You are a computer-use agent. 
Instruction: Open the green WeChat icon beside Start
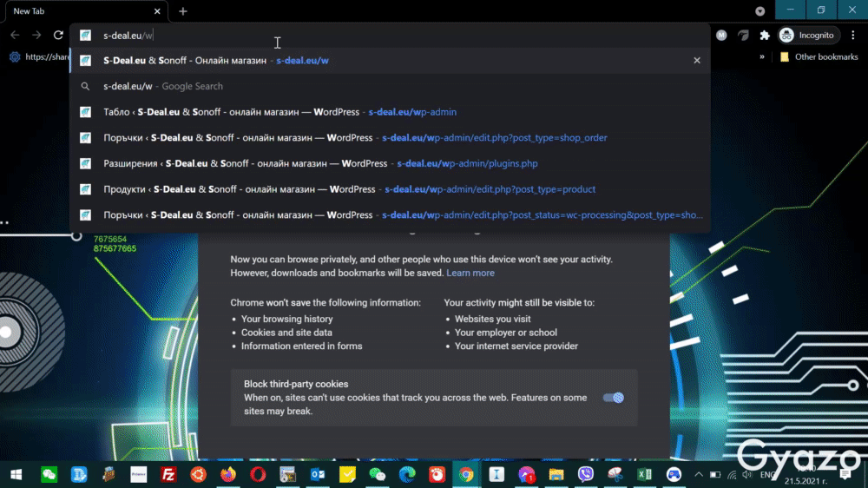49,475
